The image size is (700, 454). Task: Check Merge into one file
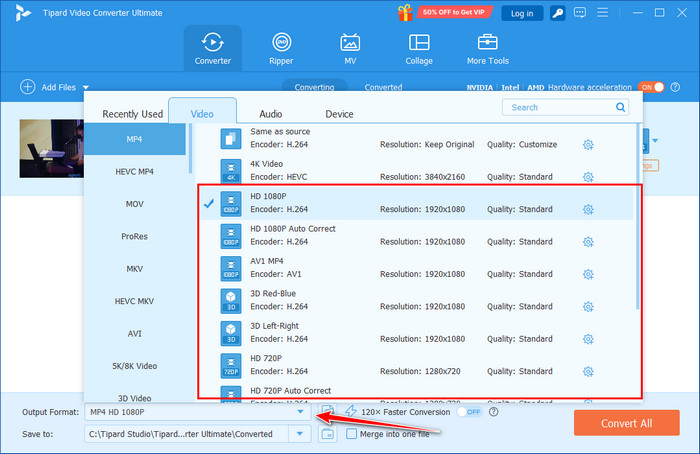pyautogui.click(x=352, y=434)
